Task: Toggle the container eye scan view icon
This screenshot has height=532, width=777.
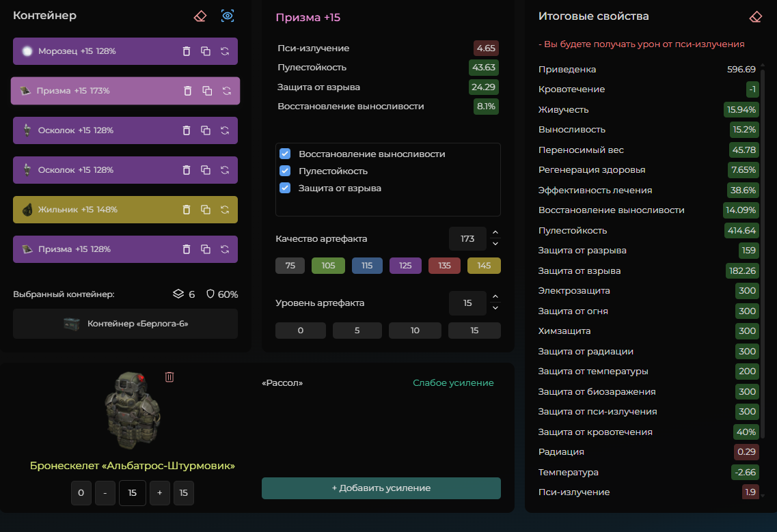Action: 228,16
